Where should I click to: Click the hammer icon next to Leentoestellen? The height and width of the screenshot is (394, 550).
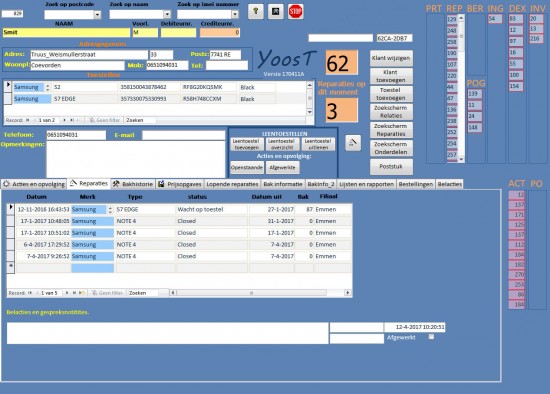(353, 143)
